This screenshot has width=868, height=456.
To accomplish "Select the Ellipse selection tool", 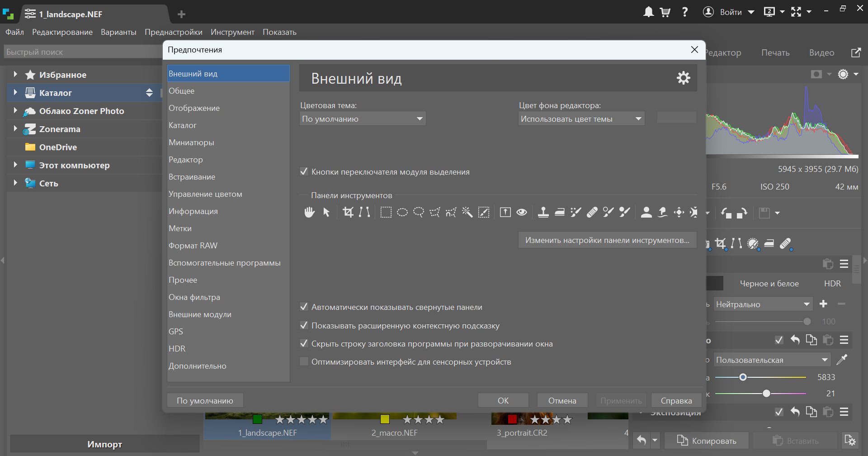I will coord(402,212).
